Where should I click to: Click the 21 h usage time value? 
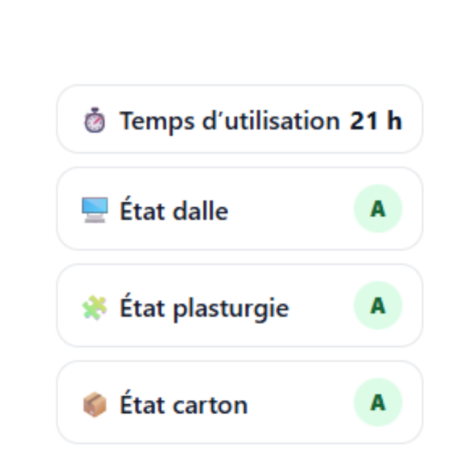(x=376, y=121)
